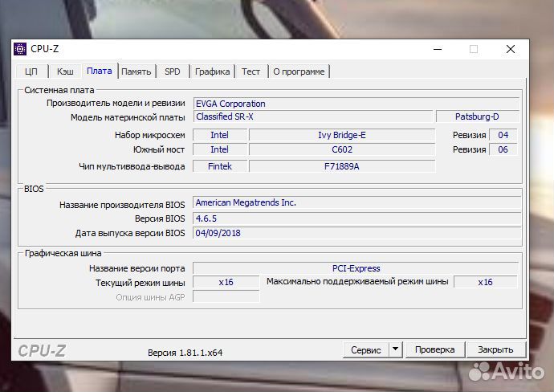Click the C602 southbridge value
The image size is (554, 392).
(x=342, y=149)
